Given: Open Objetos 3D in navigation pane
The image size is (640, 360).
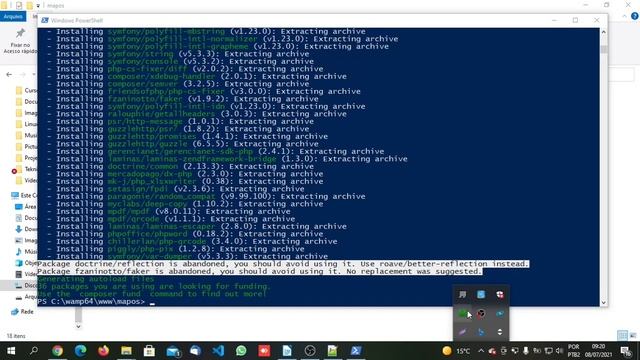Looking at the screenshot, I should [x=26, y=262].
